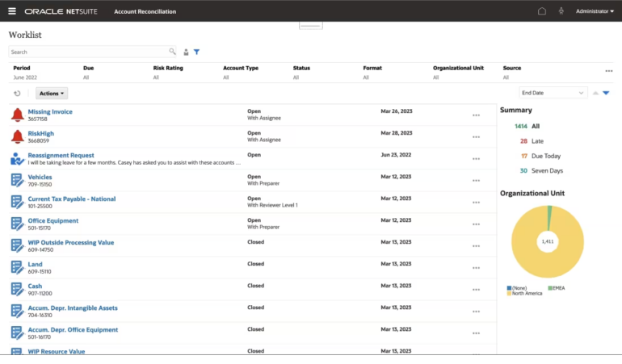The height and width of the screenshot is (364, 622).
Task: Open the Current Tax Payable - National reconciliation
Action: (71, 199)
